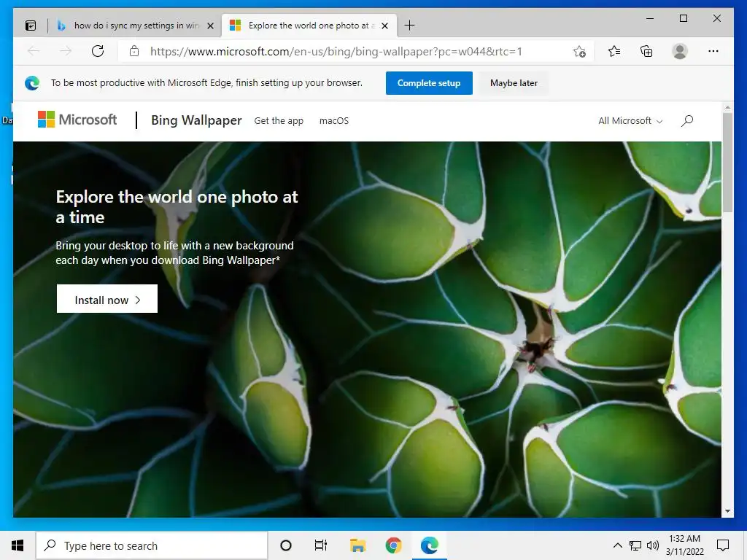Maximize the Edge window
747x560 pixels.
pyautogui.click(x=683, y=18)
